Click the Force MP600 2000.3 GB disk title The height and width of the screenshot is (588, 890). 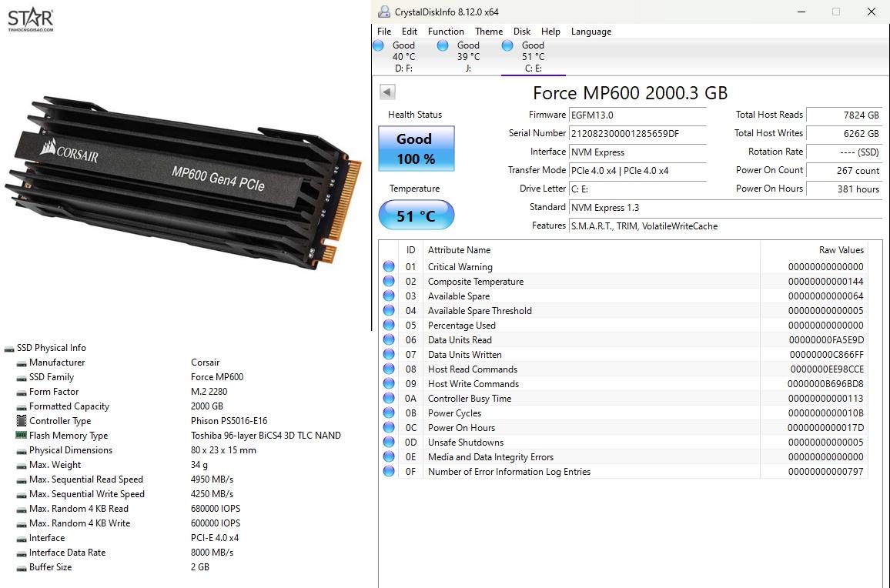[x=630, y=92]
